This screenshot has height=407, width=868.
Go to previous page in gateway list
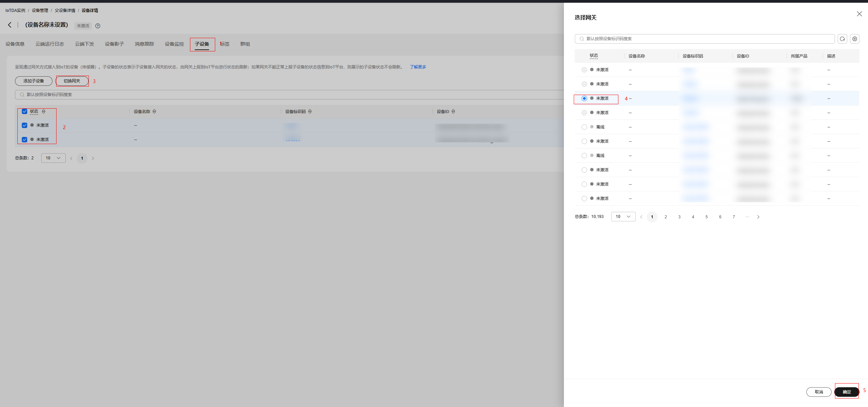tap(641, 217)
